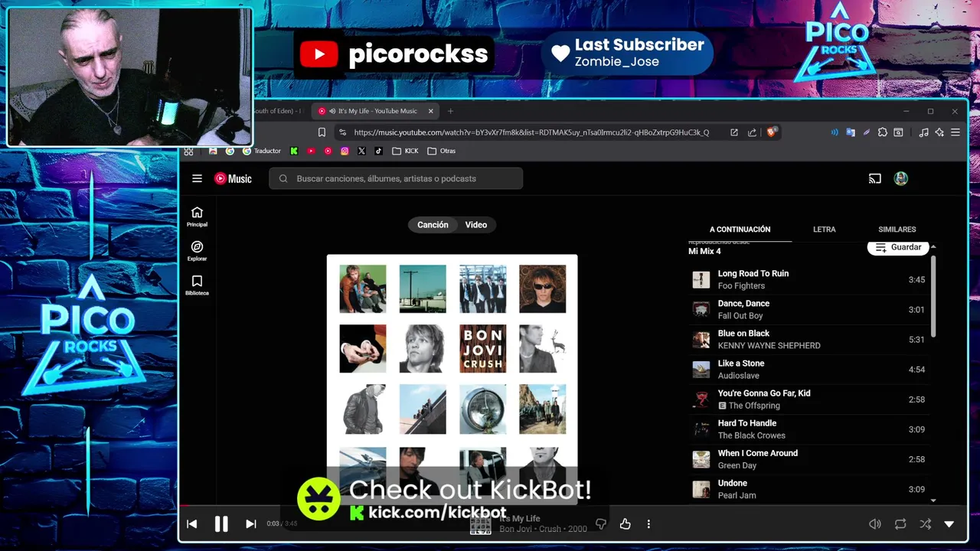Go to the Principal home page
This screenshot has width=980, height=551.
(x=197, y=217)
